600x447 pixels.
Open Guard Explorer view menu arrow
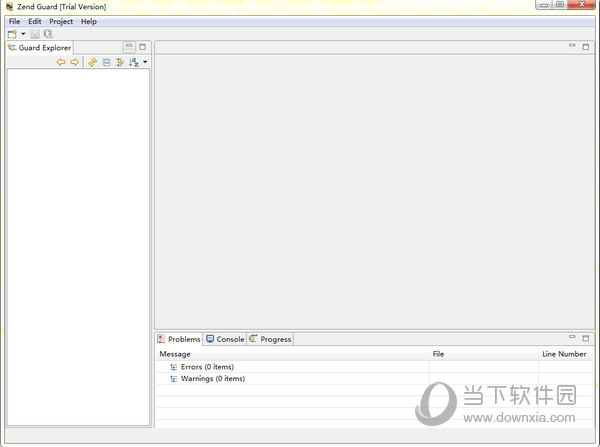click(145, 62)
